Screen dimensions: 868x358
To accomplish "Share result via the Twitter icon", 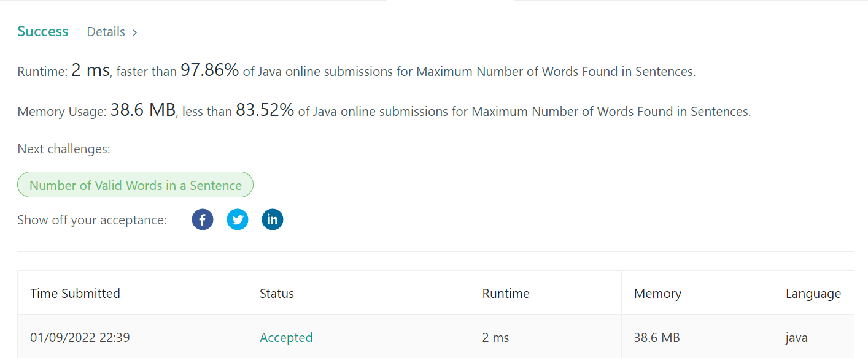I will click(x=238, y=219).
